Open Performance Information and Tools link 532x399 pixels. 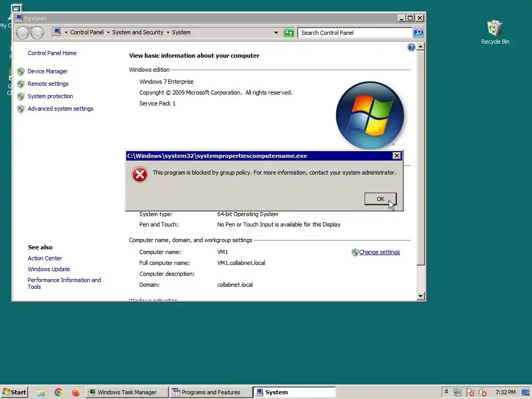coord(64,284)
